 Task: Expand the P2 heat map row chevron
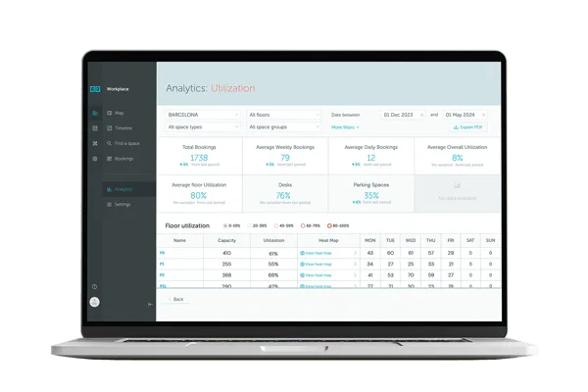point(355,275)
